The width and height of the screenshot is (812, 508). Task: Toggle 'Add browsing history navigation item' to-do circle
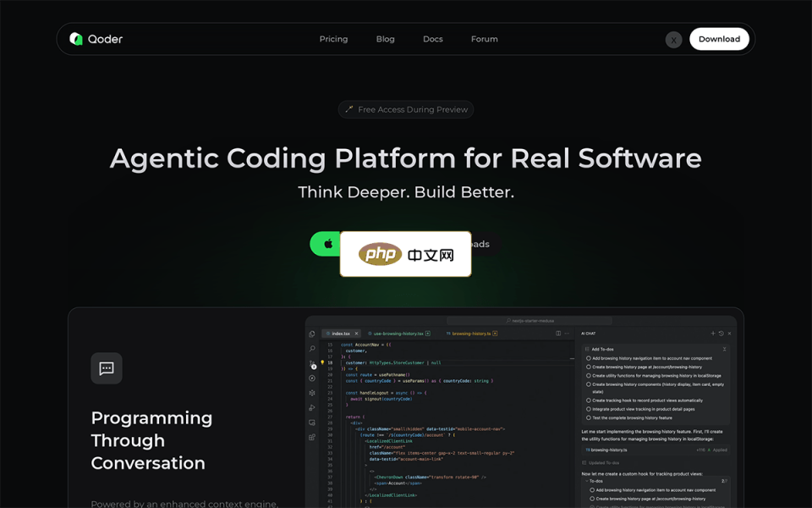(589, 358)
